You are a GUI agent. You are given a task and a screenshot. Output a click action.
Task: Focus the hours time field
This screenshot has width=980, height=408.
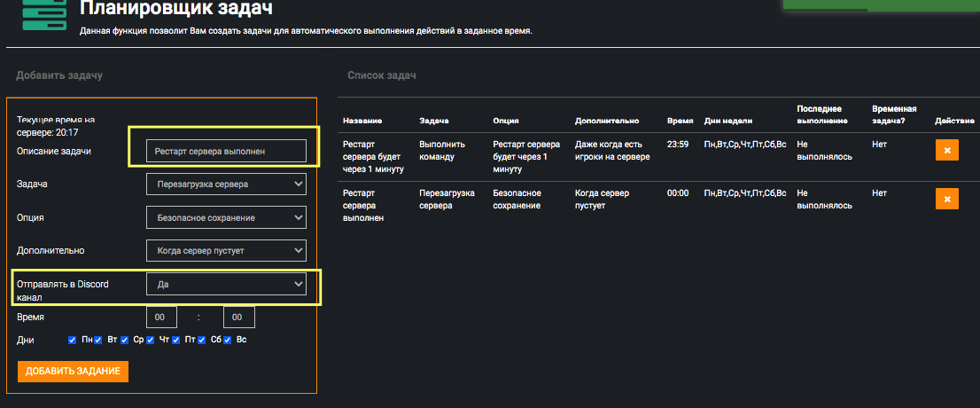click(161, 318)
